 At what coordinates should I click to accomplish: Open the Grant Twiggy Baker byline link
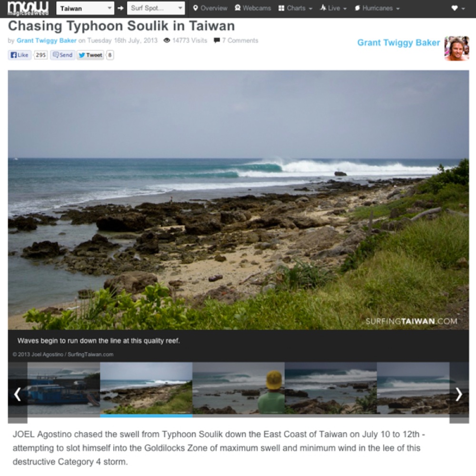pyautogui.click(x=47, y=40)
